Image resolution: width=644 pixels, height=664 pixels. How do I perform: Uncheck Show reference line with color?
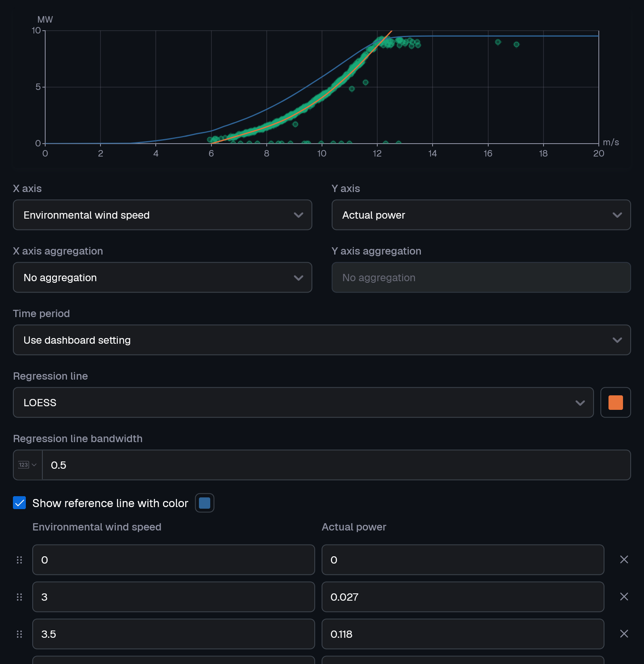tap(19, 503)
